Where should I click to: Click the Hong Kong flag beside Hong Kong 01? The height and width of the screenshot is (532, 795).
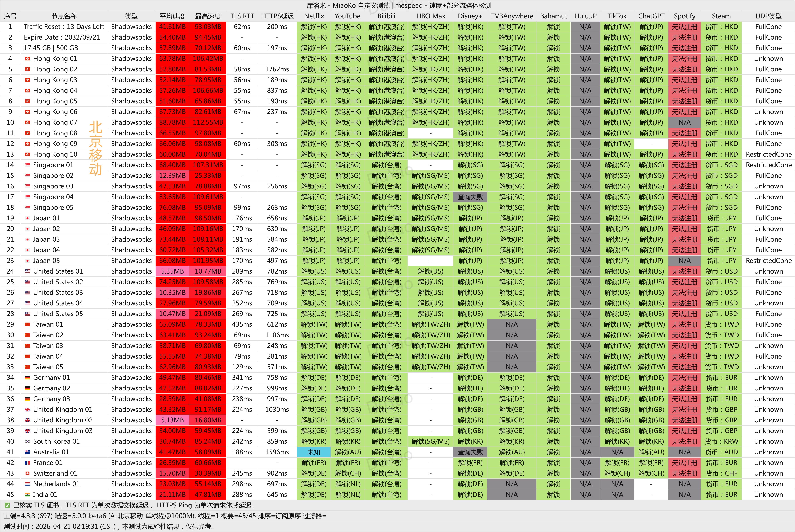coord(28,59)
